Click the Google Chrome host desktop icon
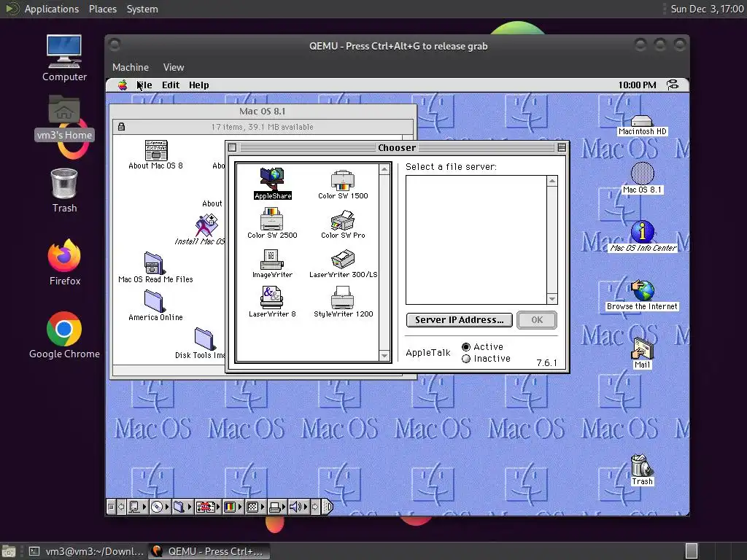The width and height of the screenshot is (747, 560). [x=64, y=335]
